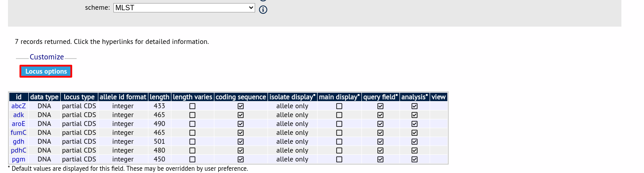Click DNA cell in fumC row

[x=44, y=133]
